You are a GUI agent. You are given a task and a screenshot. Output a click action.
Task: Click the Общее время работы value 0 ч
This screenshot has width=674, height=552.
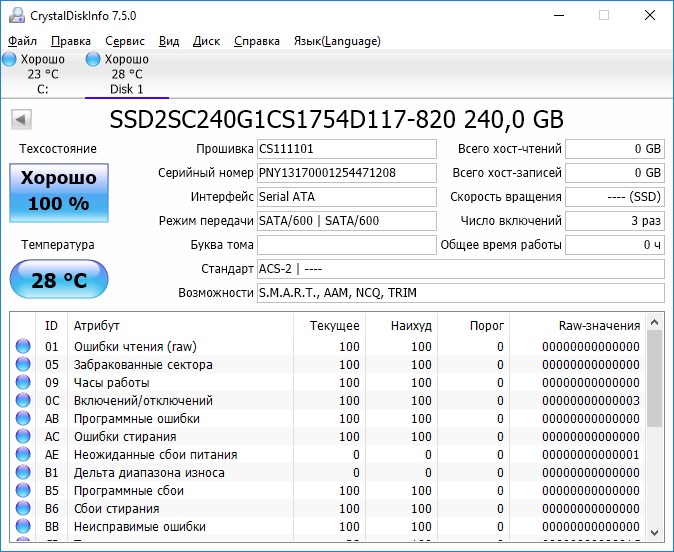point(615,245)
